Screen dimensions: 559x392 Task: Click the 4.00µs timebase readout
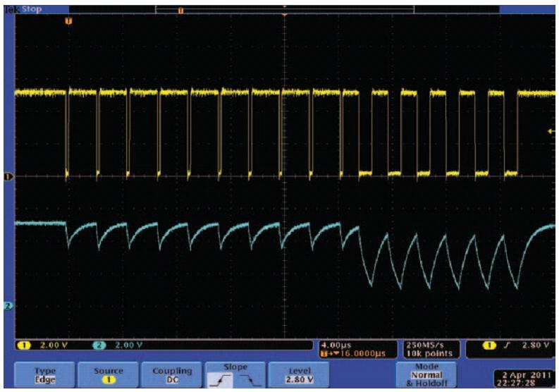click(336, 345)
